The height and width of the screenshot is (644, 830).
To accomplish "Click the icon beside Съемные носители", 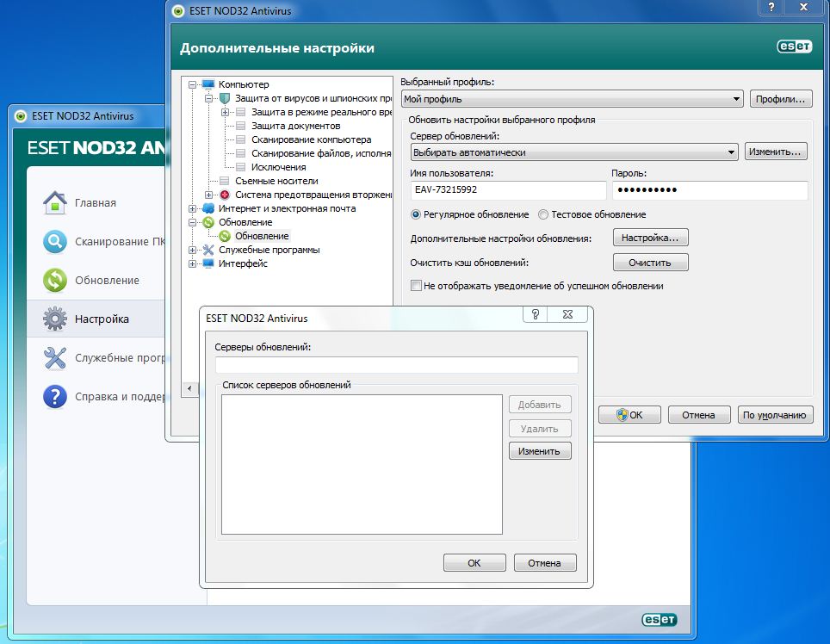I will (224, 181).
